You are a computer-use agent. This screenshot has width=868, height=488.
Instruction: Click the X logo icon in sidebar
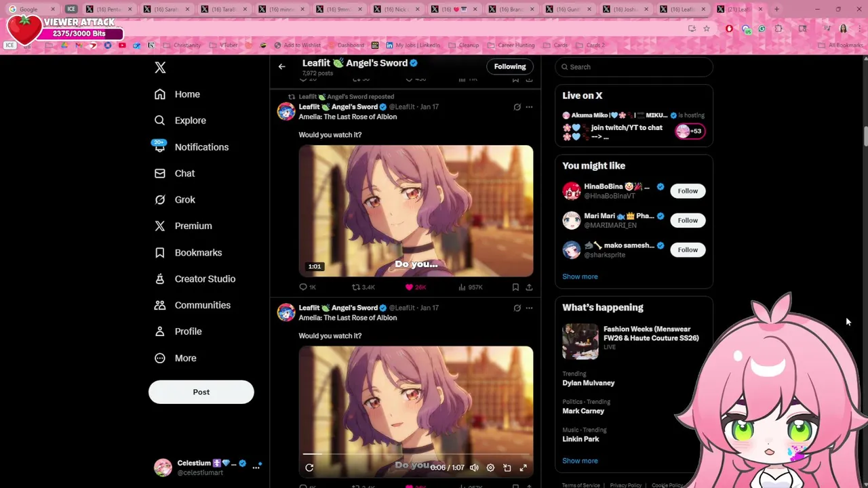click(x=160, y=67)
